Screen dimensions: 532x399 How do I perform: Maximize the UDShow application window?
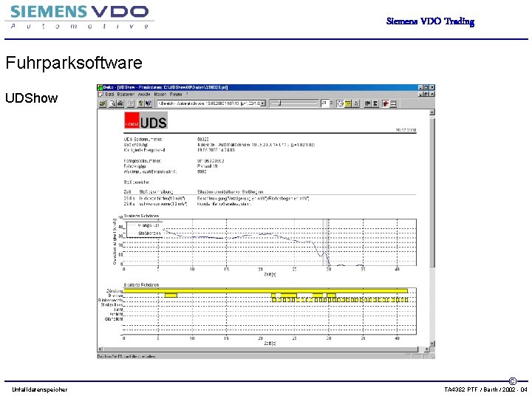(426, 87)
